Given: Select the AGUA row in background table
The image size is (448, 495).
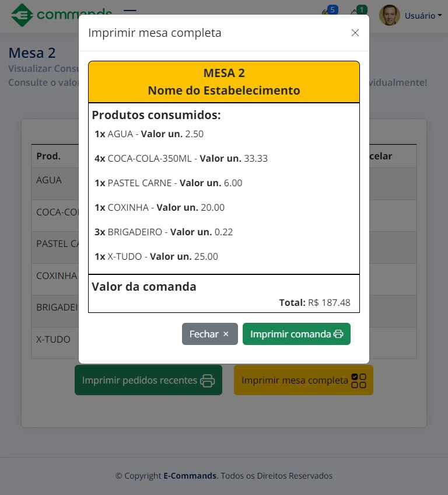Looking at the screenshot, I should point(49,180).
